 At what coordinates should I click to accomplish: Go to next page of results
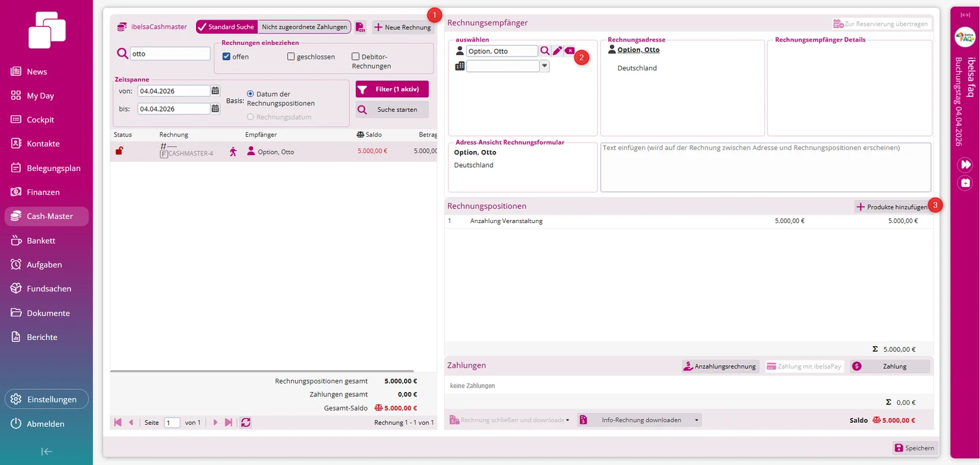215,422
